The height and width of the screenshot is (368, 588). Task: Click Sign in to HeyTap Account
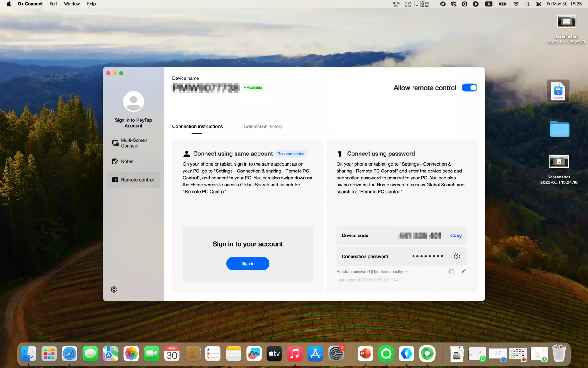coord(134,123)
